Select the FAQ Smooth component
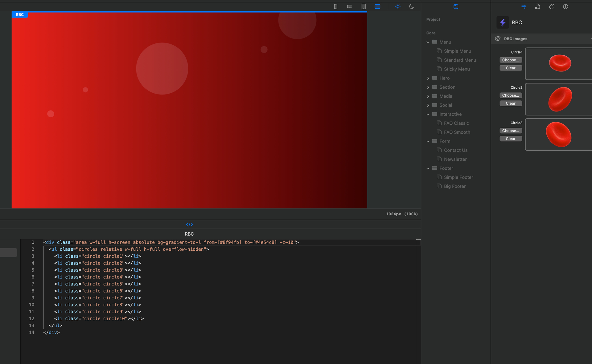This screenshot has height=364, width=592. pyautogui.click(x=457, y=132)
